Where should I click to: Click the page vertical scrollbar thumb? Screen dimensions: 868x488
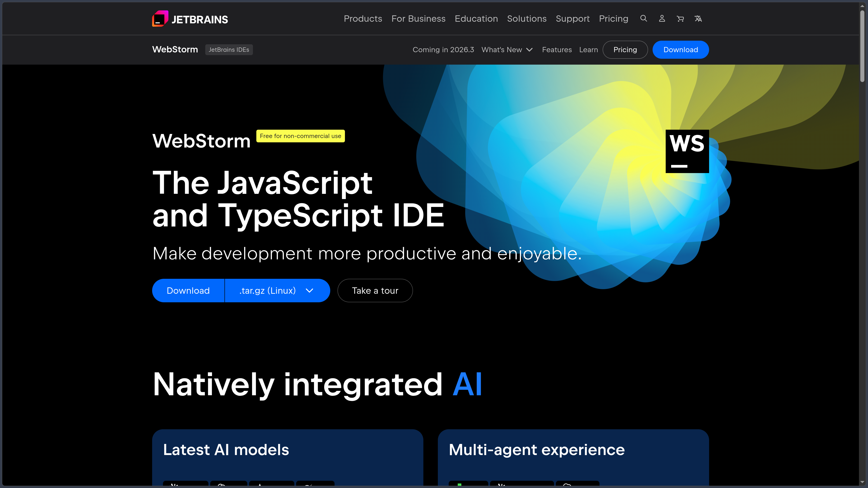862,46
